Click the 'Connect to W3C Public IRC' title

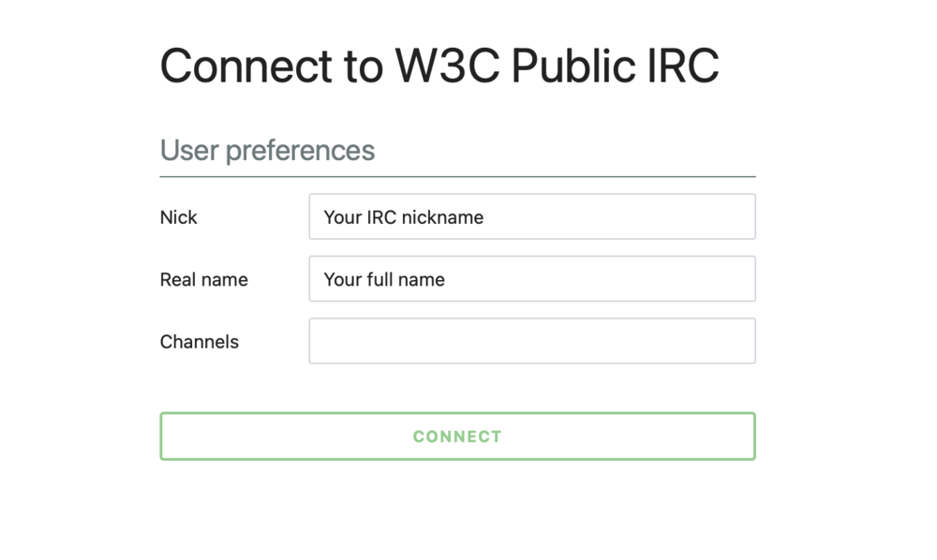click(x=439, y=66)
